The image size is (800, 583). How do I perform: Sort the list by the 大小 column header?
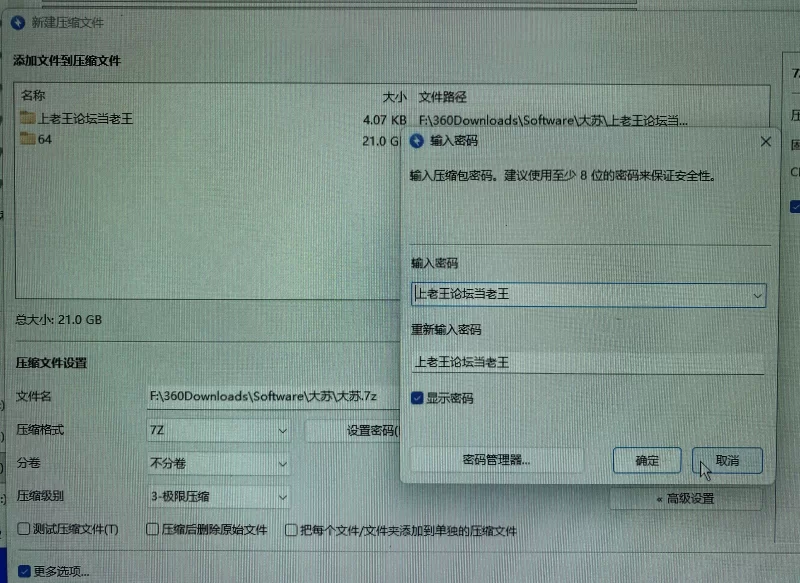[394, 97]
